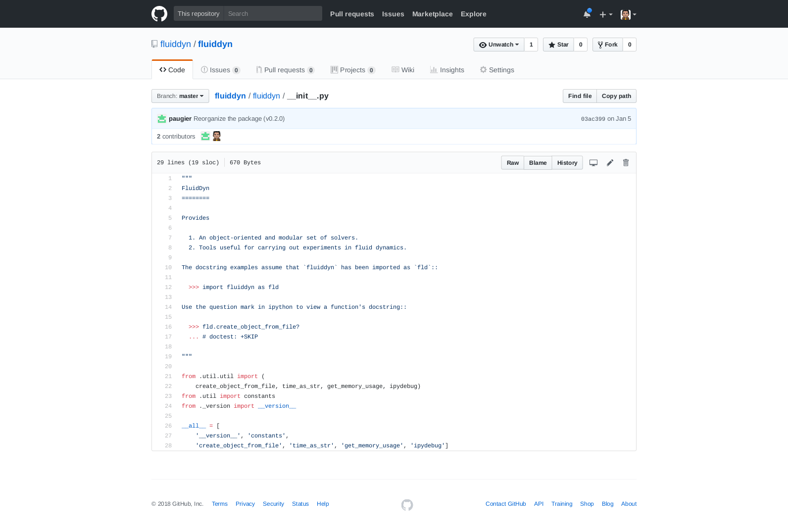Viewport: 788px width, 532px height.
Task: Open Shop footer link
Action: click(587, 504)
